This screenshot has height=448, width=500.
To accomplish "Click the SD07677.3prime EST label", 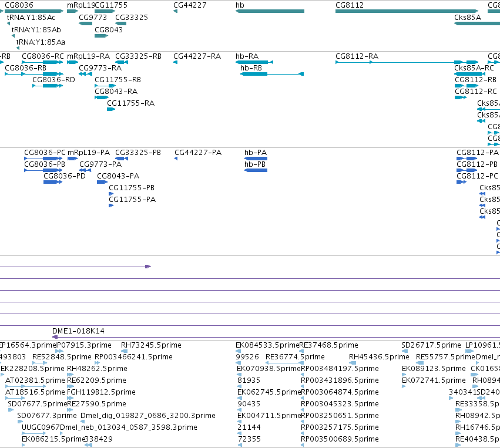I will tap(47, 416).
